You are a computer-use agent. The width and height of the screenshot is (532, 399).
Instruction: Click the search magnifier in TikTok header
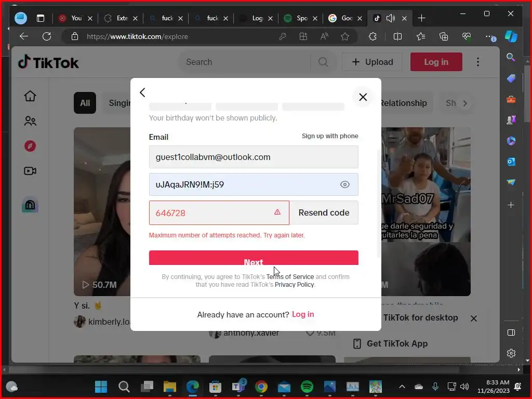(323, 62)
